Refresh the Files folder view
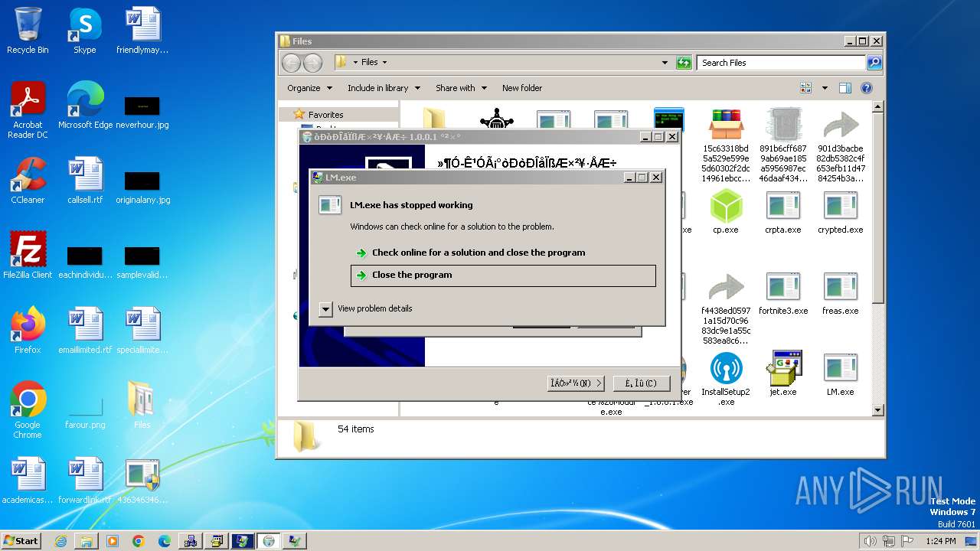 pos(684,63)
